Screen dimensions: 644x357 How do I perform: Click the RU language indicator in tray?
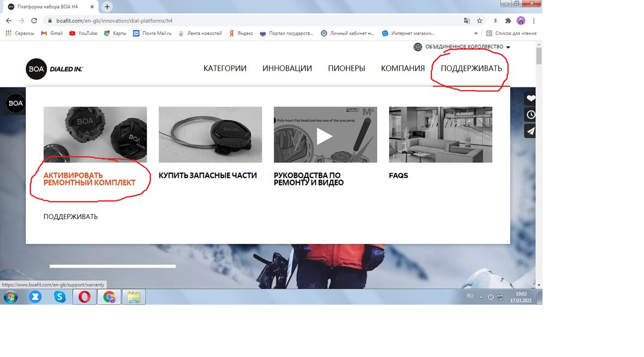coord(470,296)
